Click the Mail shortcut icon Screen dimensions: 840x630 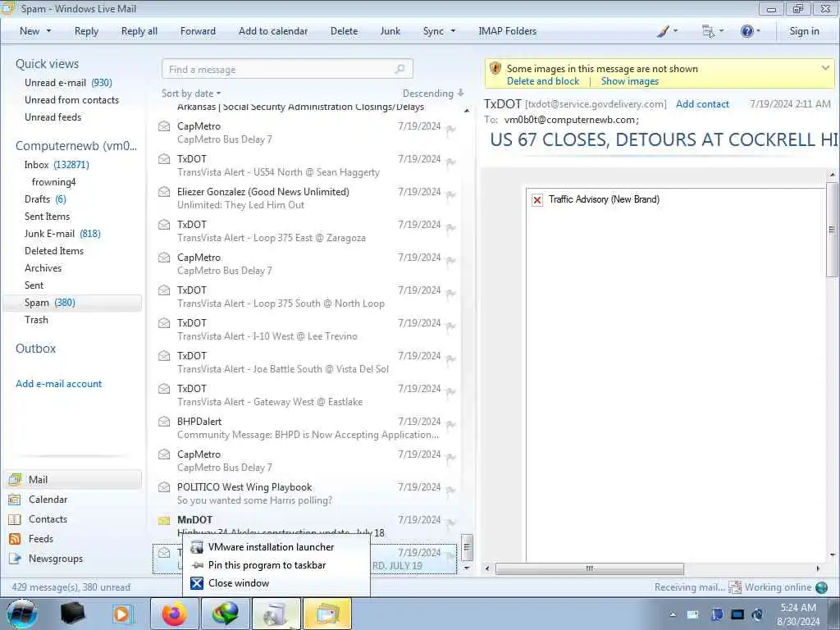point(15,479)
